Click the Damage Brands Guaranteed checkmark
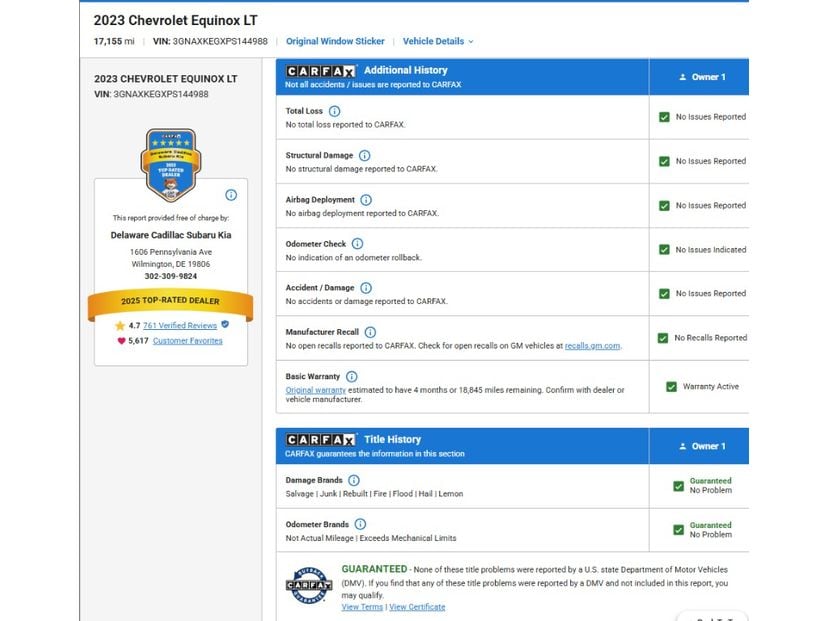 pyautogui.click(x=679, y=486)
